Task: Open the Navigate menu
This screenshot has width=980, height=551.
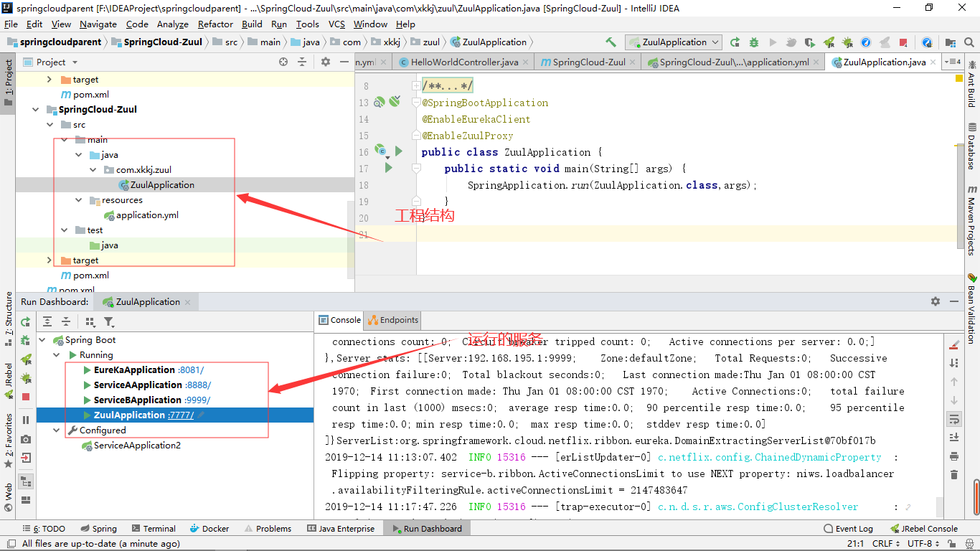Action: (x=98, y=24)
